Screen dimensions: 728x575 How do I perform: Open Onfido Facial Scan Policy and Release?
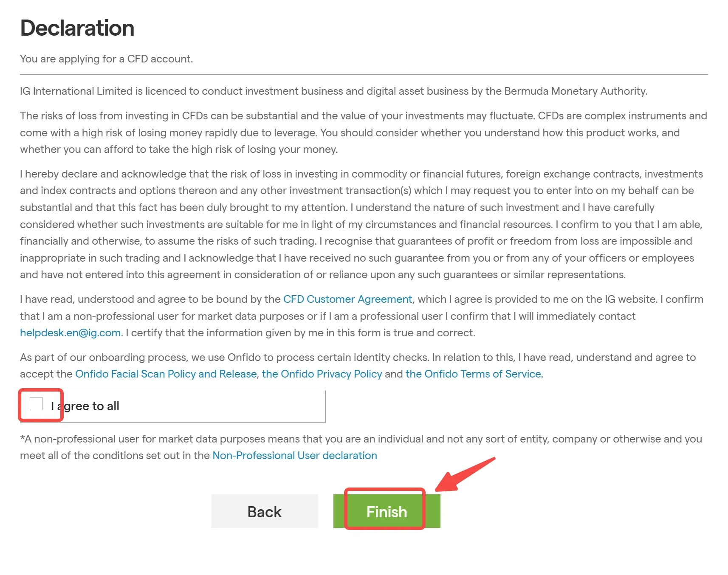coord(166,374)
